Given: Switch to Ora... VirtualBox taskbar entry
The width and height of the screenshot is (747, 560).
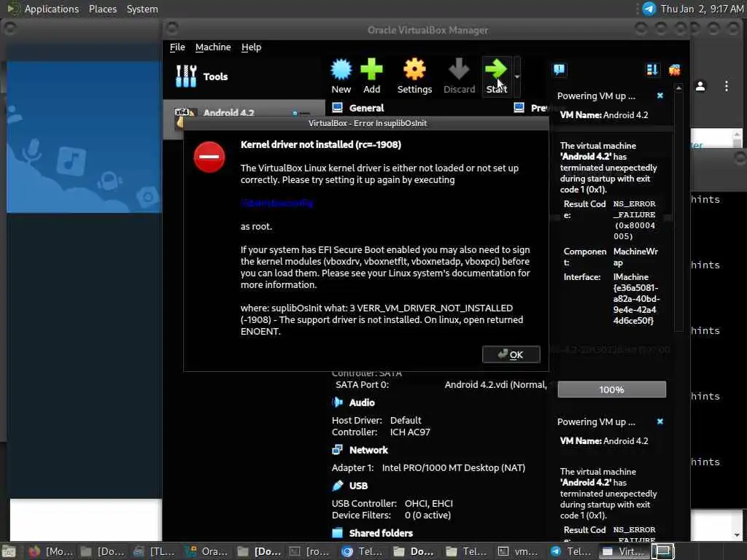Looking at the screenshot, I should pos(206,551).
